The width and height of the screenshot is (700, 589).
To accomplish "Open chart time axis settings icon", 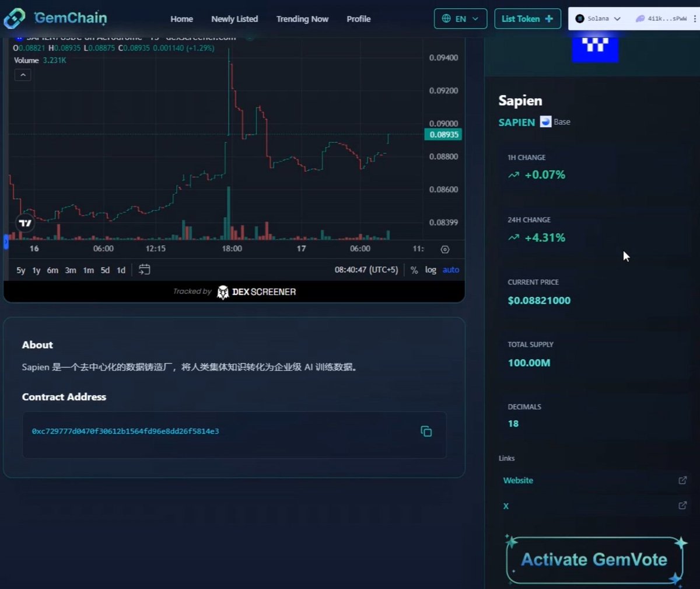I will pos(445,249).
